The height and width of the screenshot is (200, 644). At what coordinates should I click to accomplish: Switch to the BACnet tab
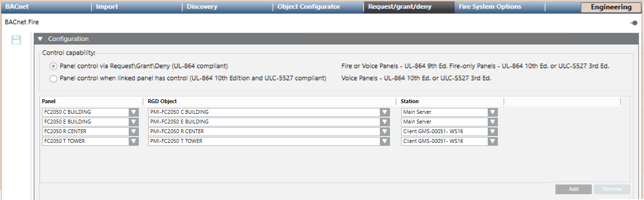tap(17, 7)
